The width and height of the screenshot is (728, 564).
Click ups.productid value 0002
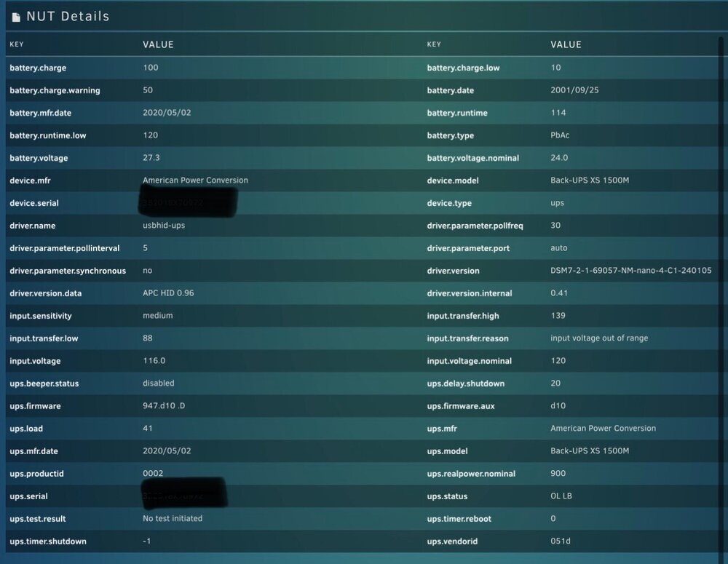click(153, 474)
